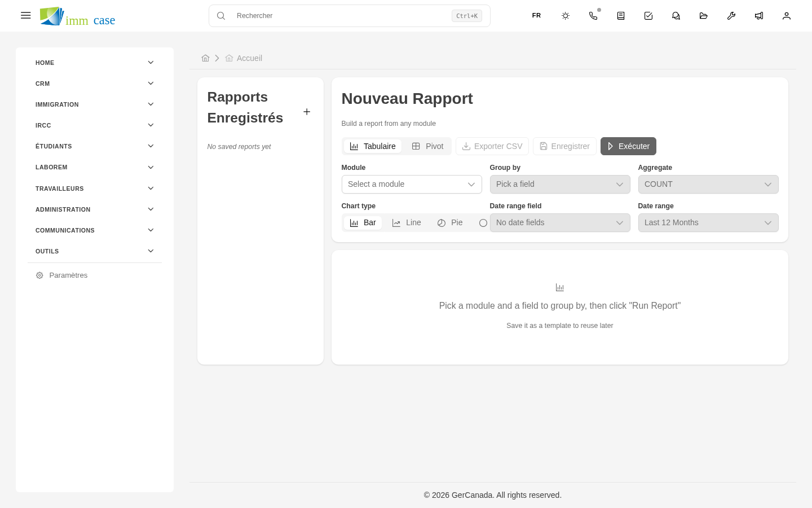Expand the IRCC sidebar section
This screenshot has width=812, height=508.
coord(95,125)
